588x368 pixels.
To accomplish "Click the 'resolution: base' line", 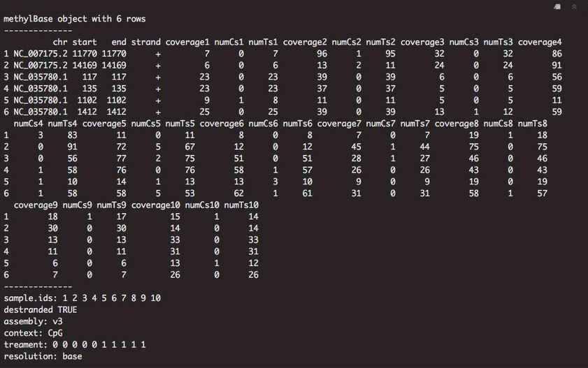I will pyautogui.click(x=43, y=356).
